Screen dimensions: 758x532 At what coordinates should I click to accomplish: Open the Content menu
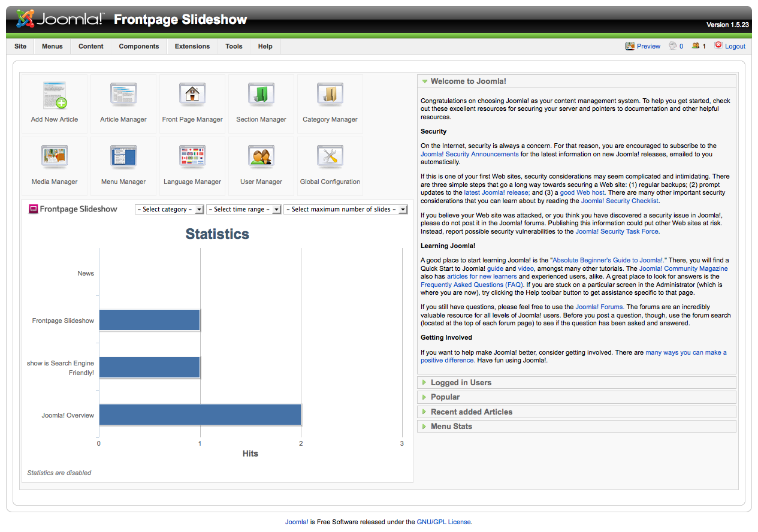pos(91,46)
